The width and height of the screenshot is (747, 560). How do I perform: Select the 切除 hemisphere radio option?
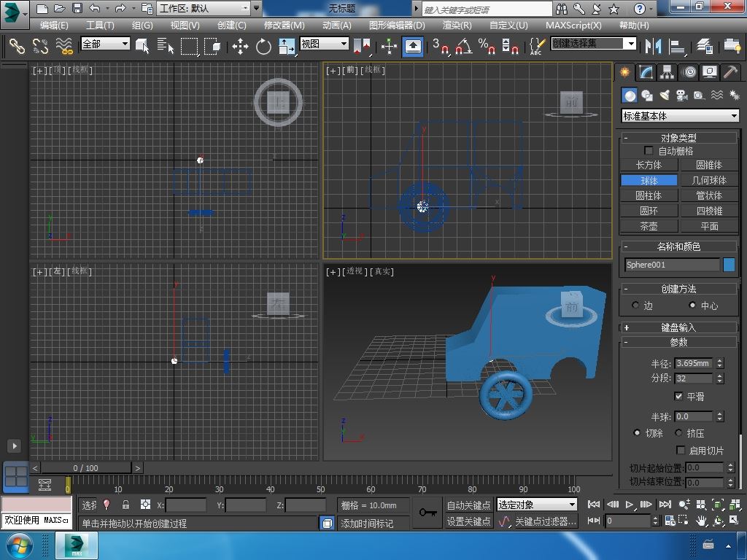pos(636,433)
